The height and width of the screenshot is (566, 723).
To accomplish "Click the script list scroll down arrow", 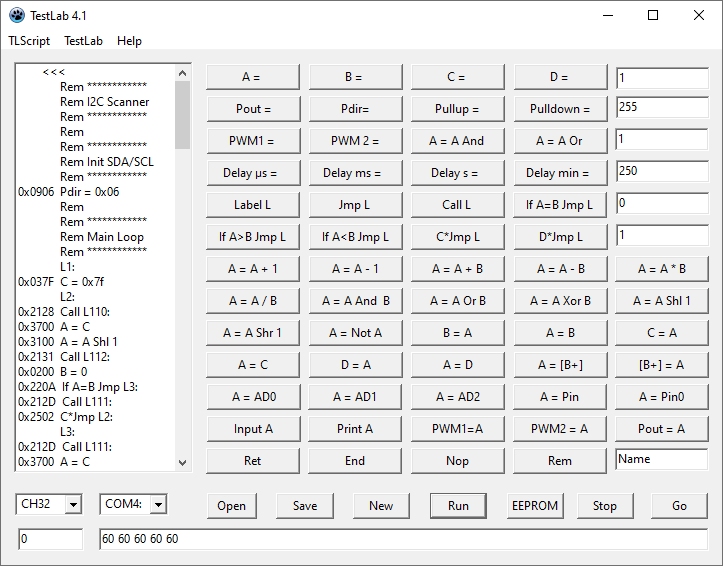I will point(182,462).
